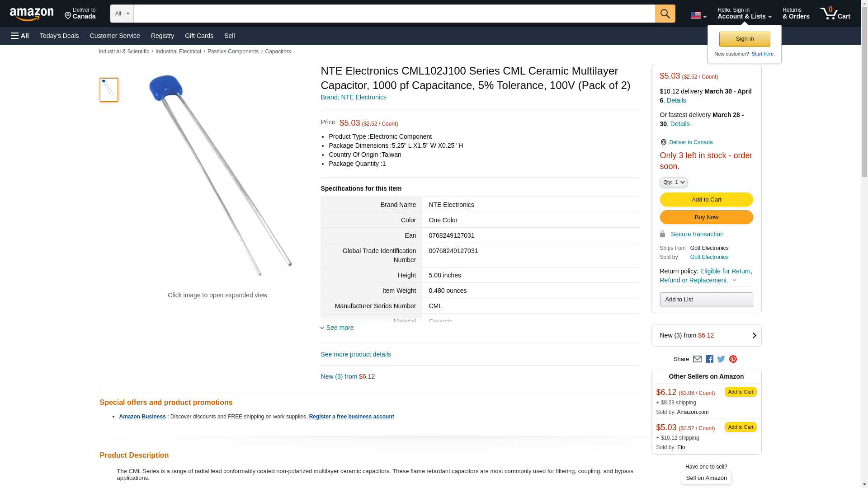Open the Gott Electronics seller link
The height and width of the screenshot is (488, 868).
[709, 257]
